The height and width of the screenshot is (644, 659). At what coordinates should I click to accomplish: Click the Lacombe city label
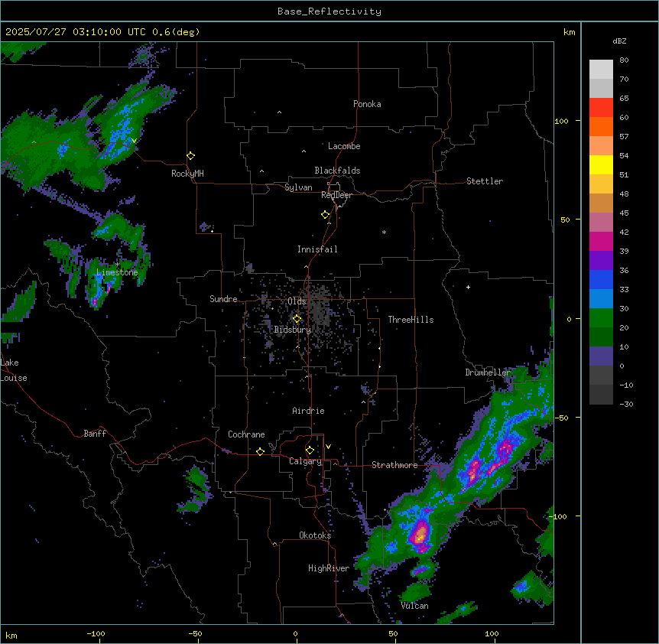(x=344, y=146)
